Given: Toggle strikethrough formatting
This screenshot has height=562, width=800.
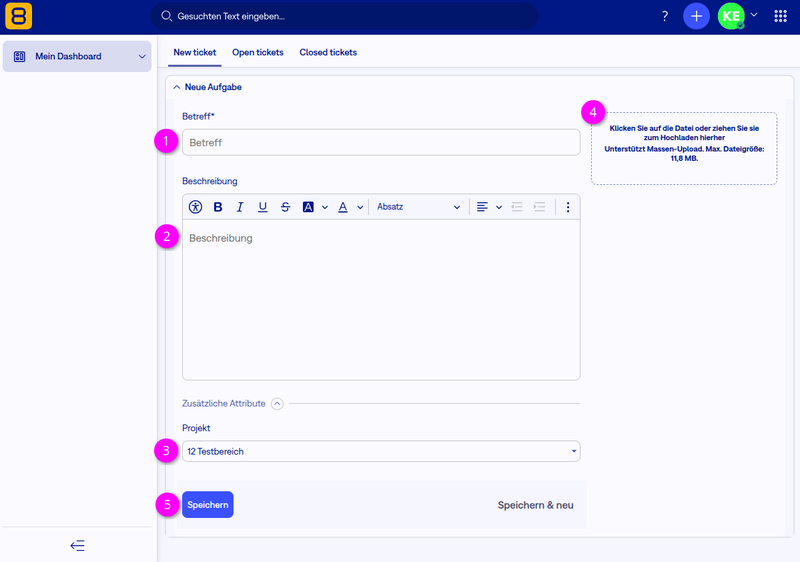Looking at the screenshot, I should [285, 207].
